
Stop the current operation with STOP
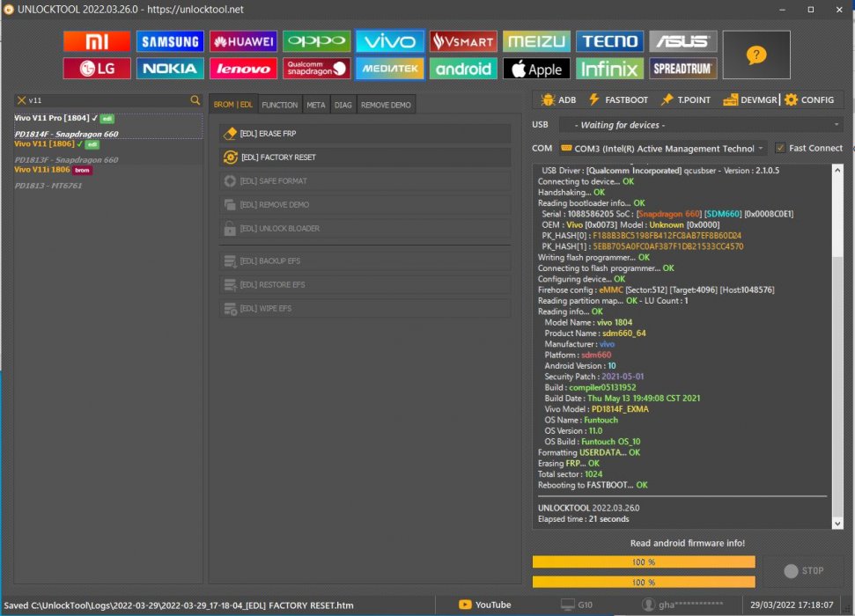(x=803, y=571)
